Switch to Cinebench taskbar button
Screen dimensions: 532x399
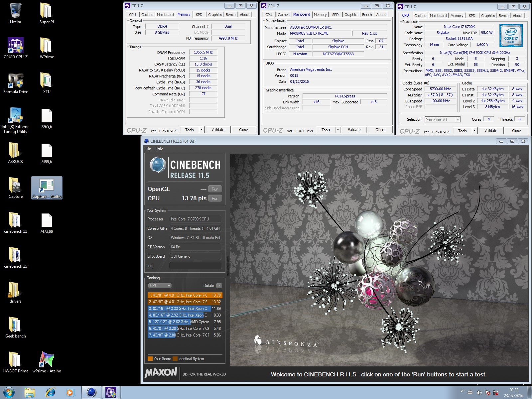coord(91,392)
